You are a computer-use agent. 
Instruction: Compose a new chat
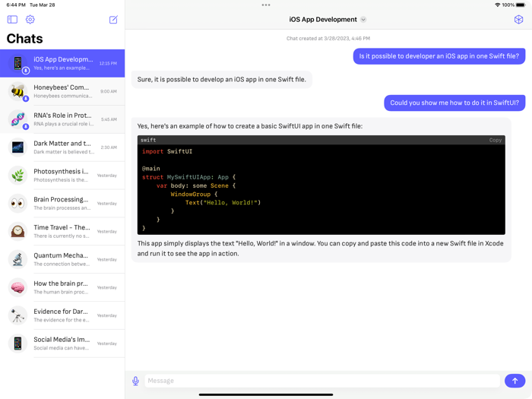click(x=113, y=19)
